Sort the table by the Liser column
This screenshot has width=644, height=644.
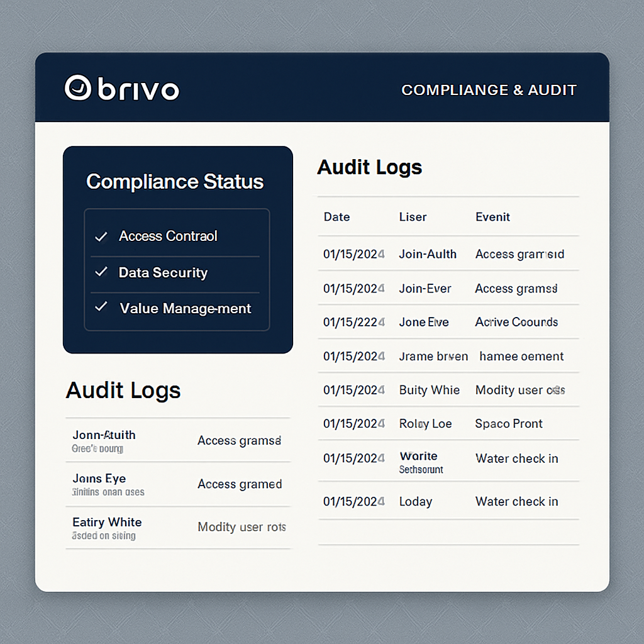[413, 217]
